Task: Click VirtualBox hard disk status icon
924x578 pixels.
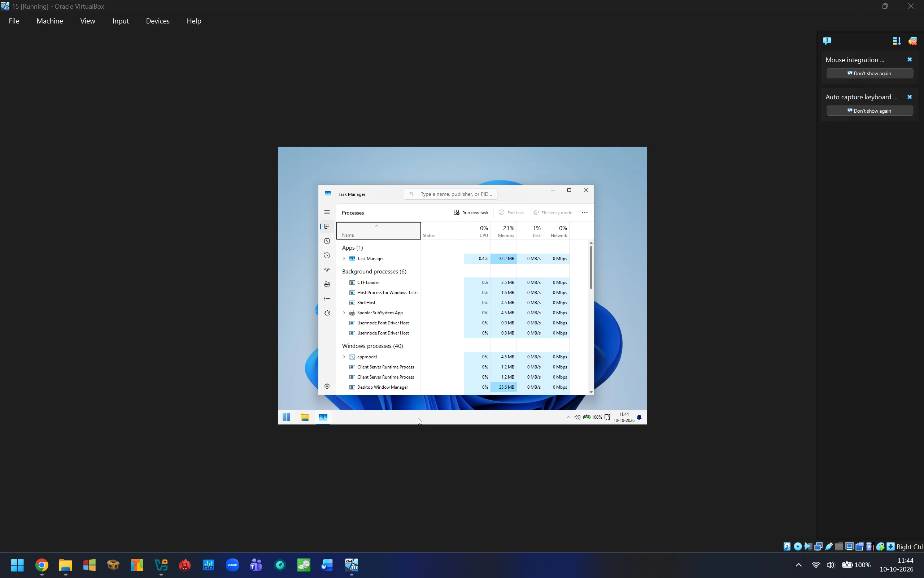Action: 787,547
